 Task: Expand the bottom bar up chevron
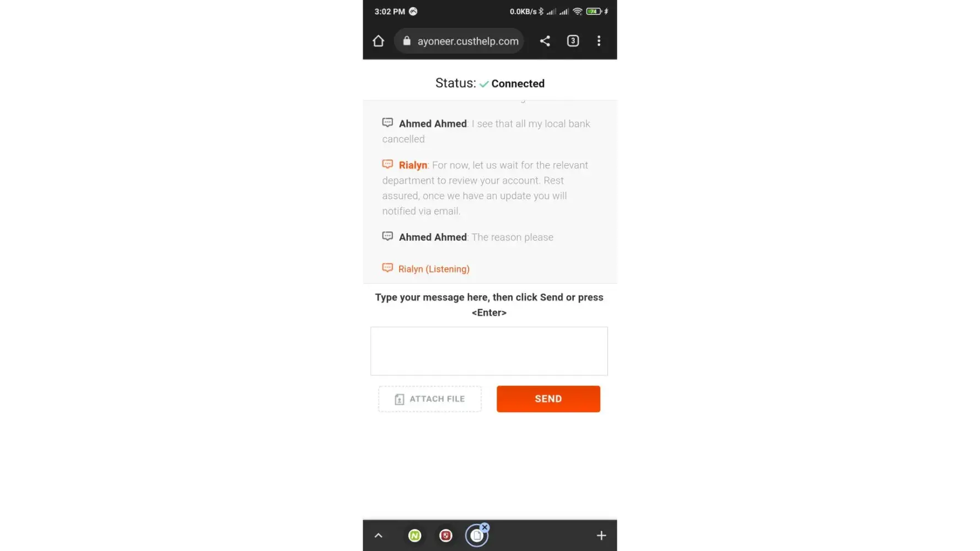coord(378,536)
